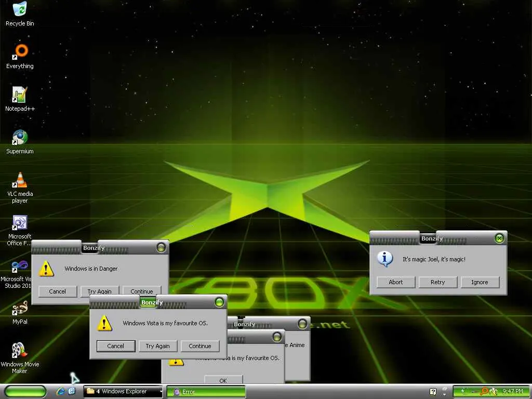Viewport: 532px width, 399px height.
Task: Click Cancel in the front Windows Vista dialog
Action: coord(116,345)
